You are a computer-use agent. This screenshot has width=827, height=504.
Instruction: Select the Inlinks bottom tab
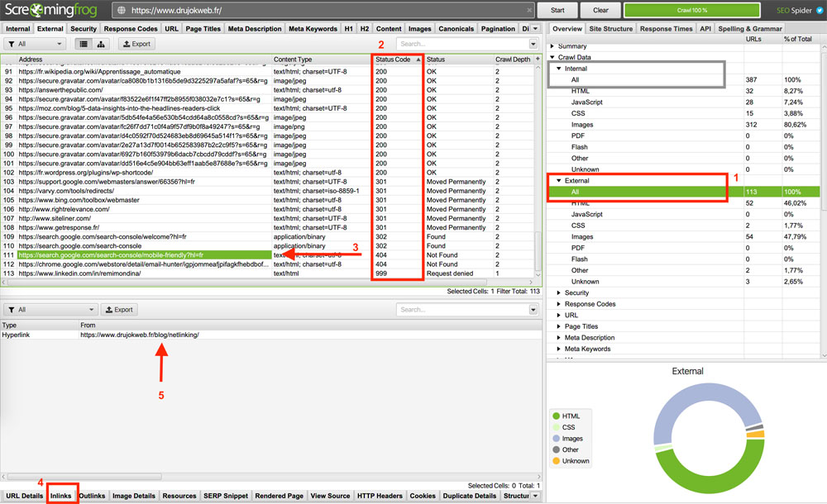click(60, 496)
